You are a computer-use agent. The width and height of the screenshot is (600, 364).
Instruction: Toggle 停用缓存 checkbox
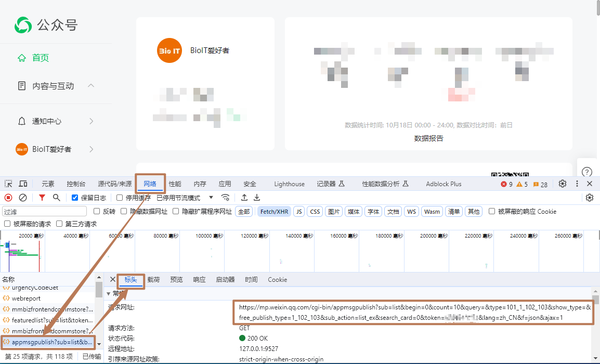tap(120, 198)
